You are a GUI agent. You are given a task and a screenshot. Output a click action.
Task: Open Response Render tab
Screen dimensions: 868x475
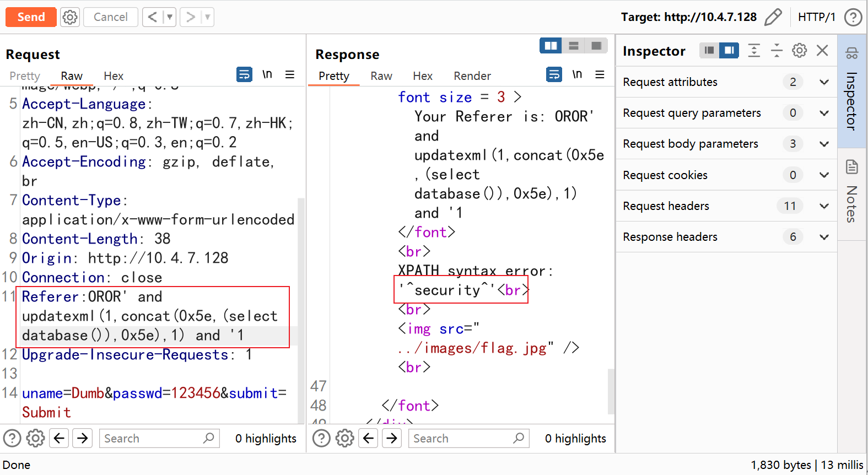coord(472,76)
